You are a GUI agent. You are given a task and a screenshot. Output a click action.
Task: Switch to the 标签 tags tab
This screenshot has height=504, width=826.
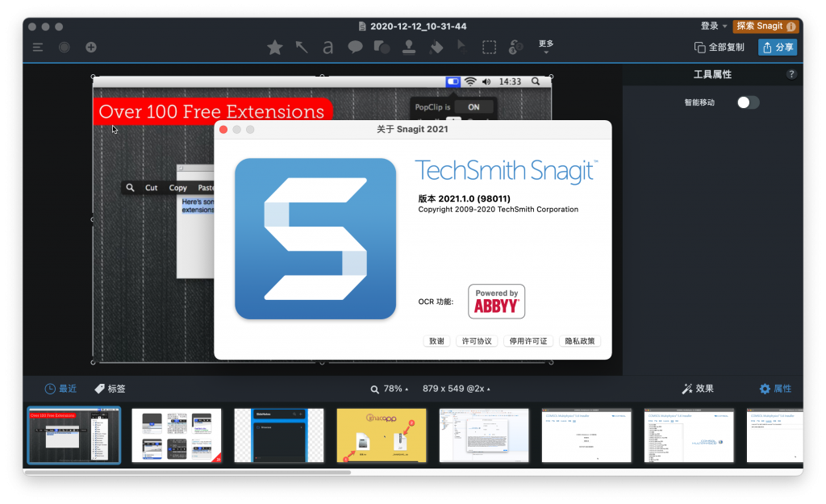[x=110, y=389]
